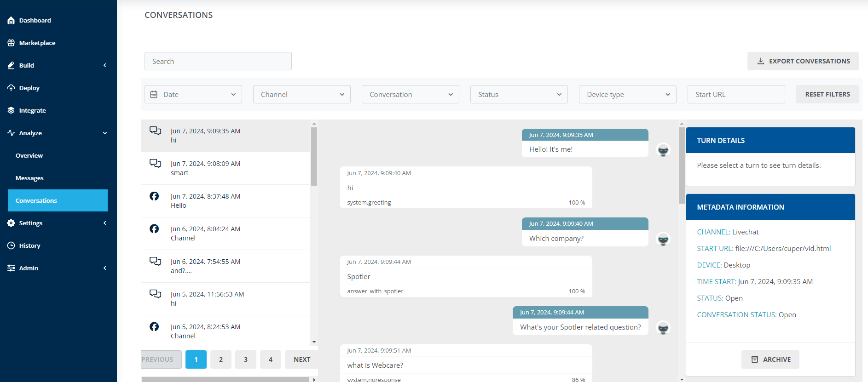
Task: Open the Messages submenu item
Action: 29,178
